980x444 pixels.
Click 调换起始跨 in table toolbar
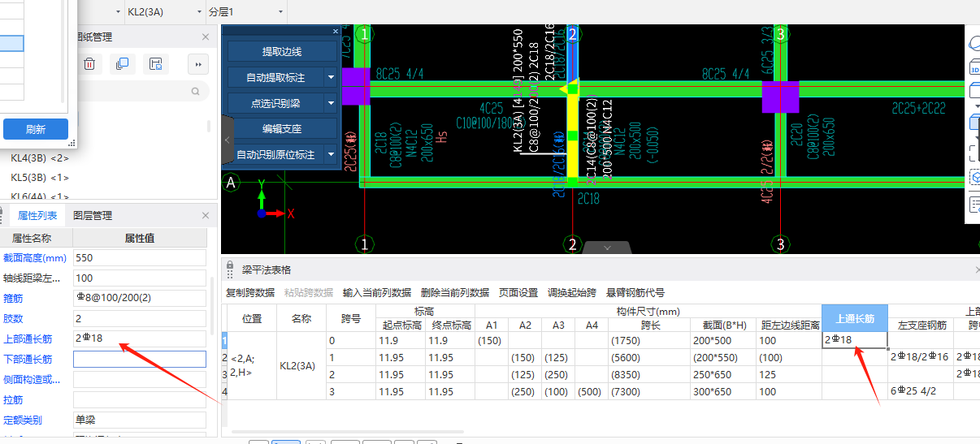point(572,293)
